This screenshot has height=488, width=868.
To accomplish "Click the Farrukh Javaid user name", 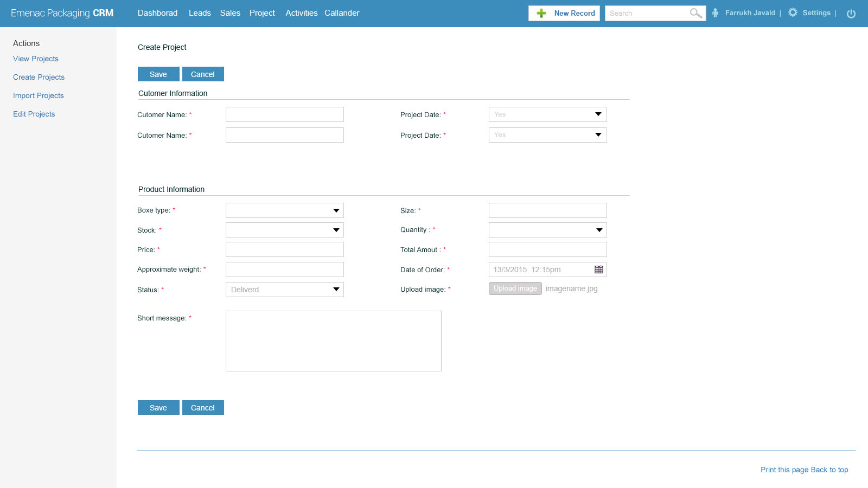I will [x=750, y=13].
